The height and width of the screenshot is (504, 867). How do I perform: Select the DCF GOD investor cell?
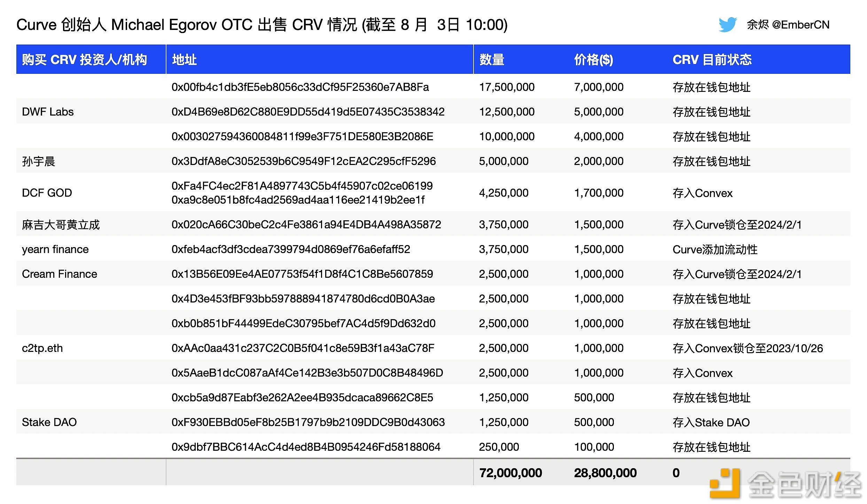pos(47,193)
